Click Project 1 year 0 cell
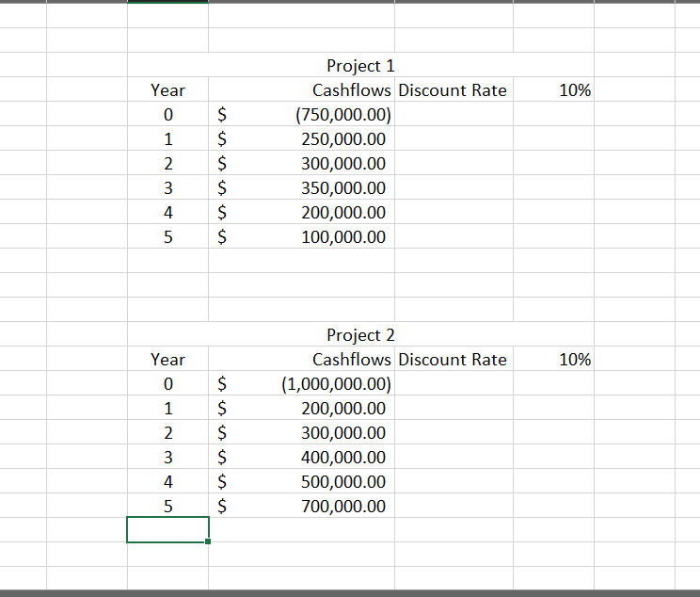Viewport: 700px width, 597px height. pos(167,114)
